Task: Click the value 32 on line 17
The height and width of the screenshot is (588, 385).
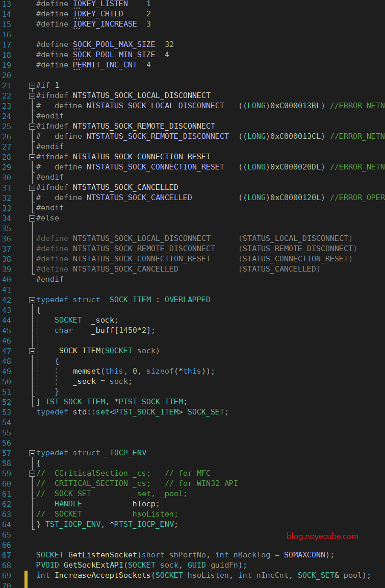Action: pos(169,44)
